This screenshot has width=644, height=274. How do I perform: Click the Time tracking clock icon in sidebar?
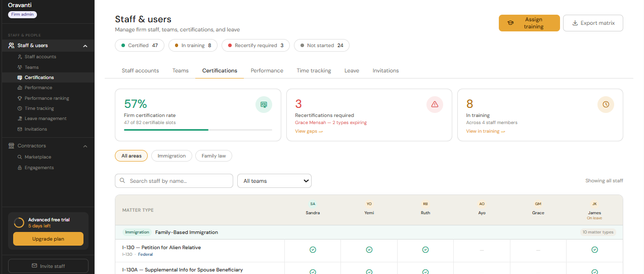click(20, 108)
